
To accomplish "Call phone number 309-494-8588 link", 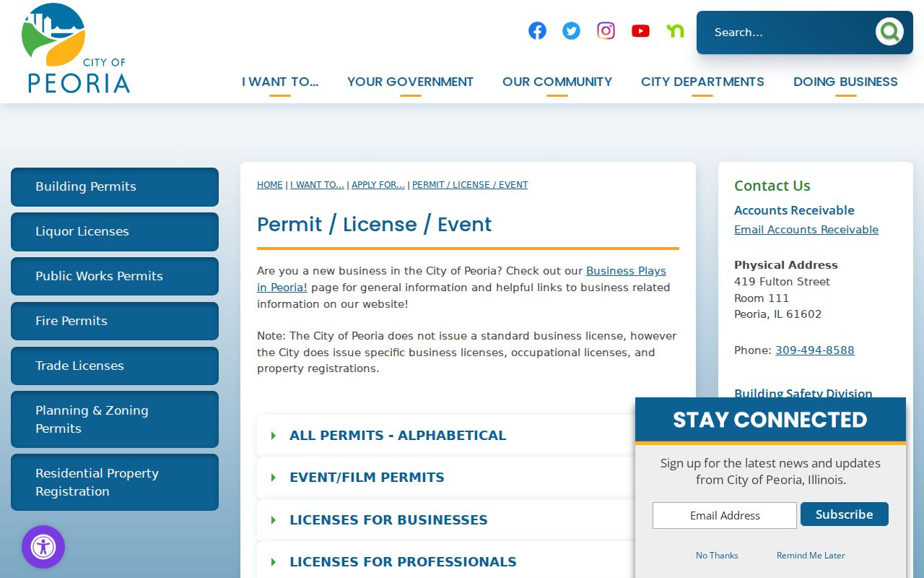I will click(x=815, y=350).
